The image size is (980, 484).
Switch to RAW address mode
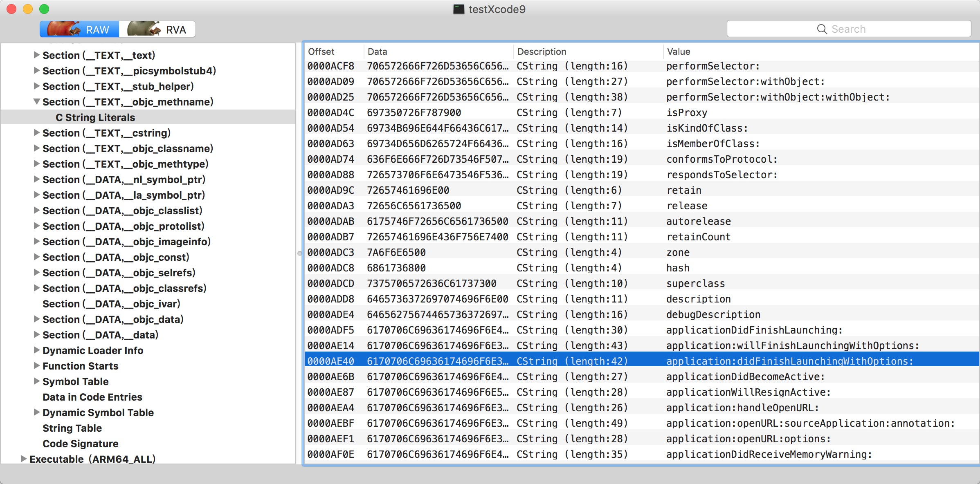[x=79, y=29]
